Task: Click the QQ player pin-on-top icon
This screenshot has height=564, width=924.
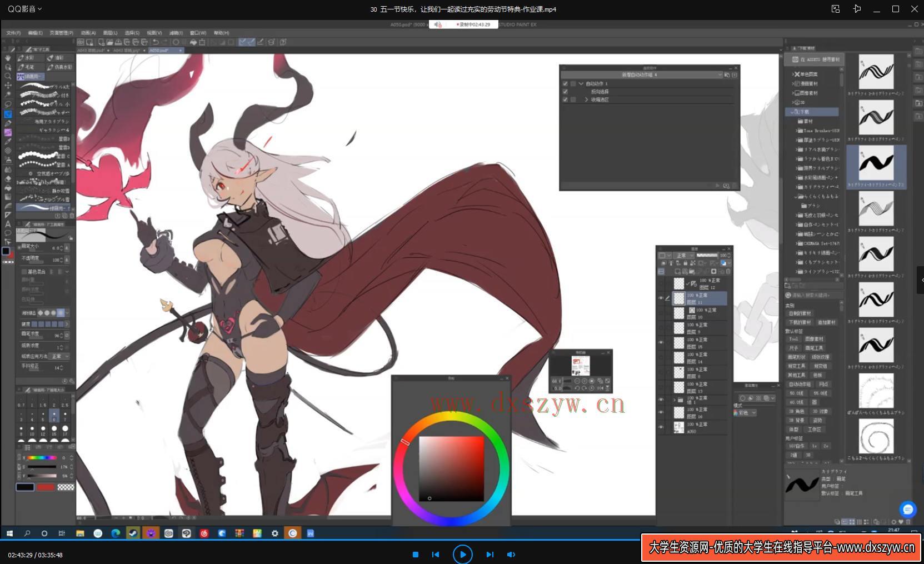Action: click(857, 9)
